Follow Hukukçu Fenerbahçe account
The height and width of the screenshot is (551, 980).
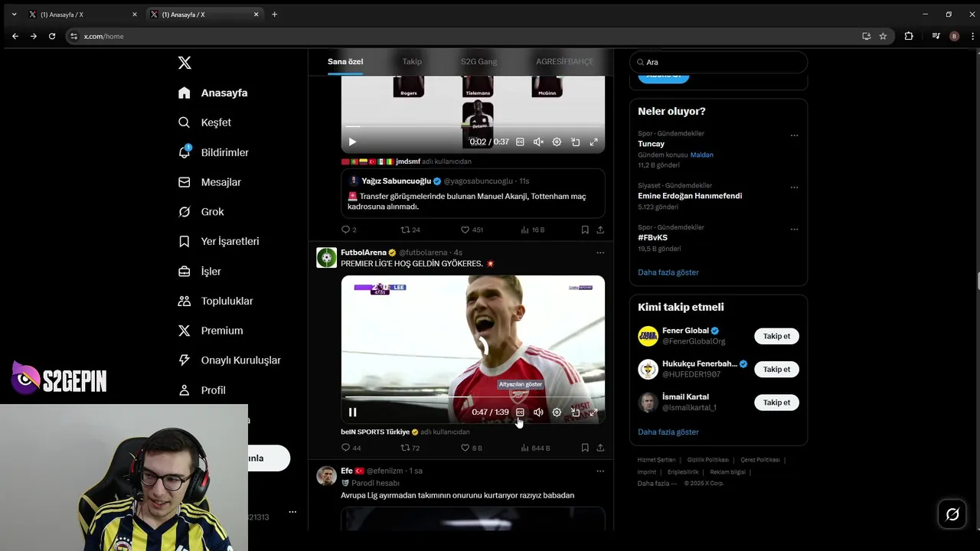tap(776, 369)
